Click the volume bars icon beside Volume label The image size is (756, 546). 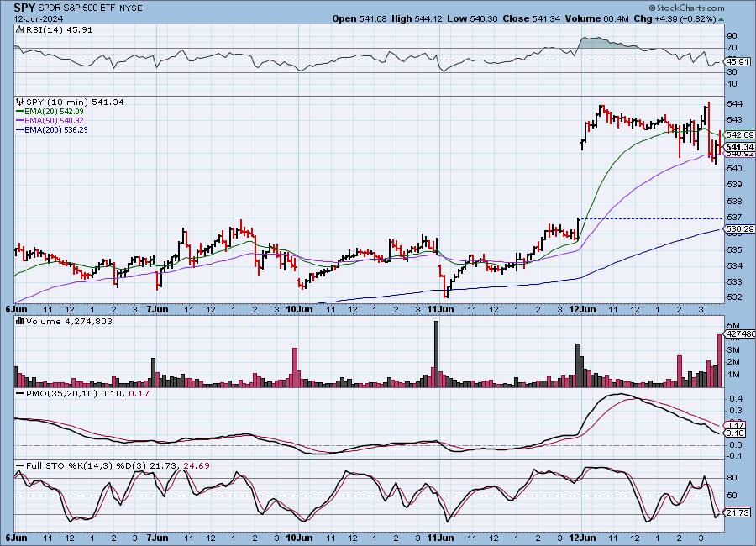(20, 321)
